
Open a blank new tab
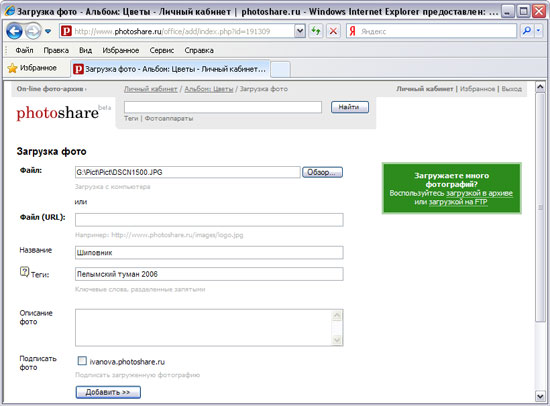(x=281, y=69)
